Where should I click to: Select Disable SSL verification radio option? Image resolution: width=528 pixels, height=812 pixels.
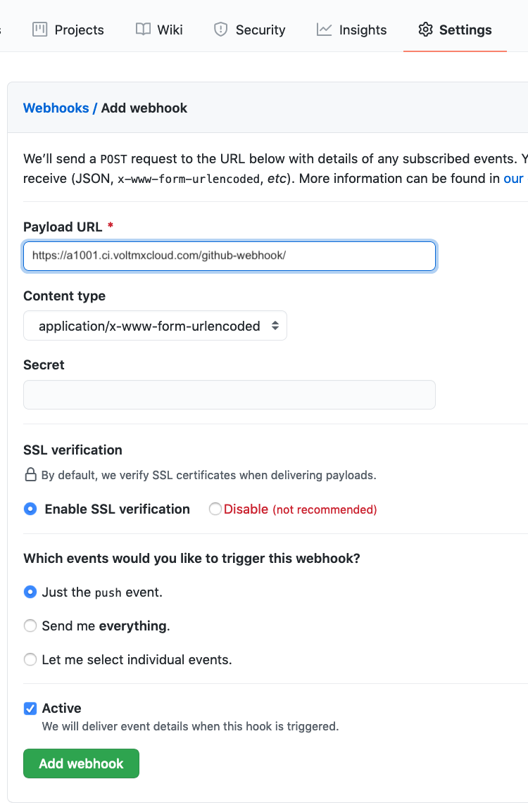coord(215,509)
